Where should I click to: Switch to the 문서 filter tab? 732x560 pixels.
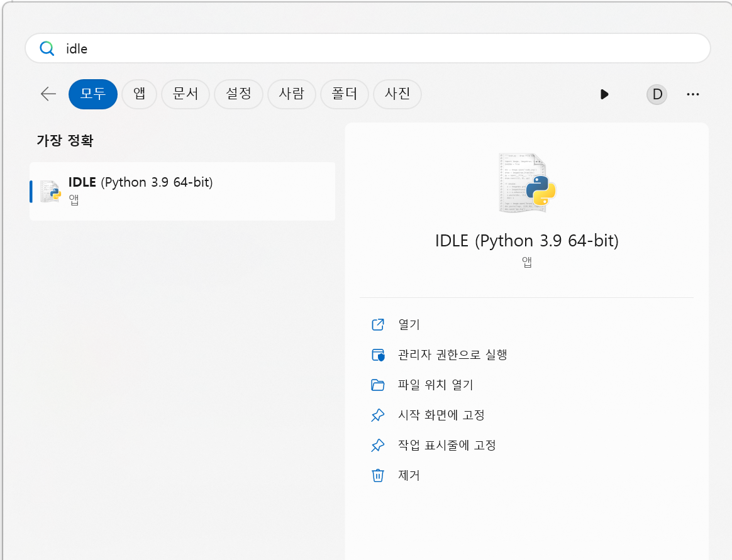coord(186,94)
